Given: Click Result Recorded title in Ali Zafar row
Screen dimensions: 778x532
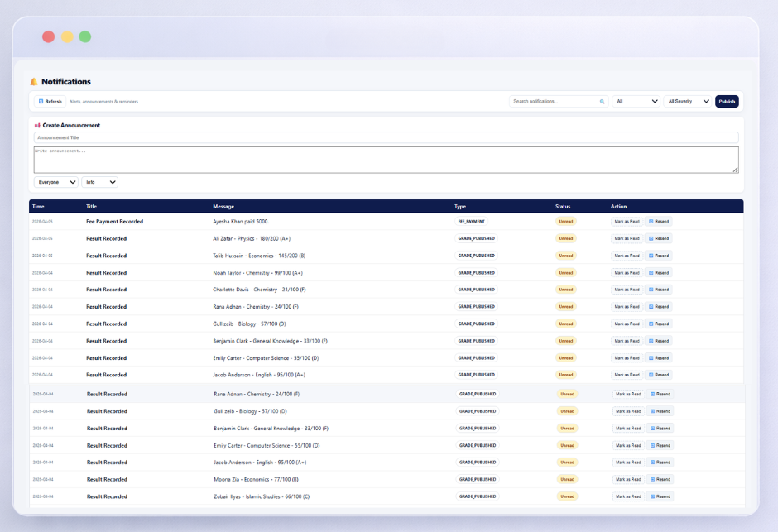Looking at the screenshot, I should (x=106, y=238).
